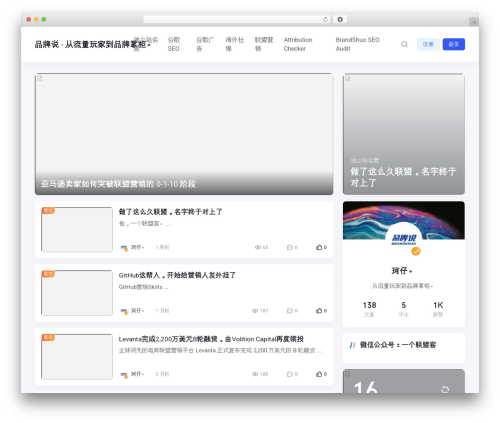Screen dimensions: 500x423
Task: Click views eye icon on Levanta article
Action: coord(255,374)
